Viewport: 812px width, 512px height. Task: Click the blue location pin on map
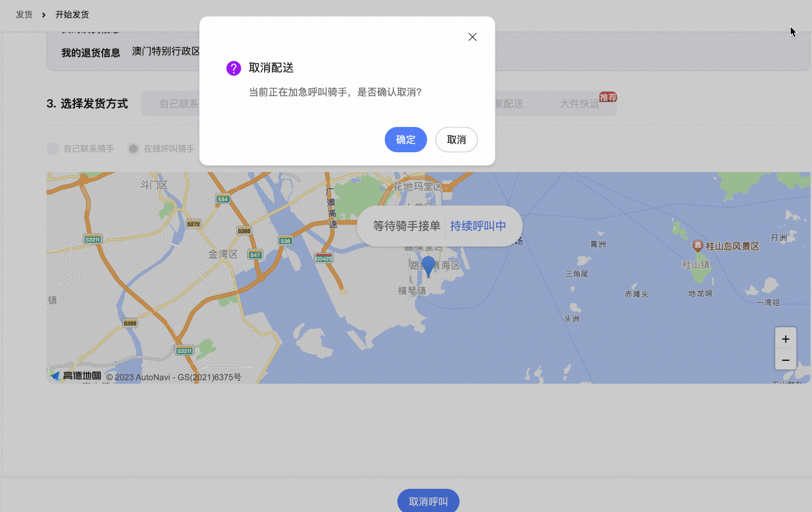point(428,266)
